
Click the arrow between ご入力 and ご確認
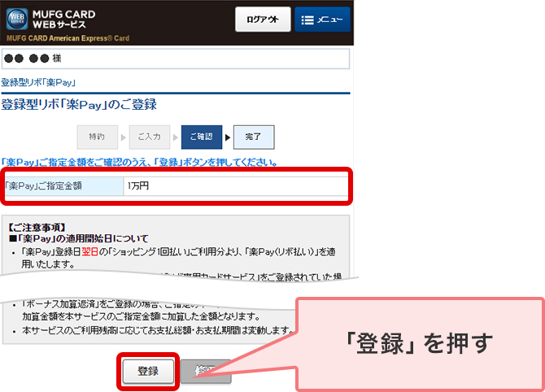175,137
